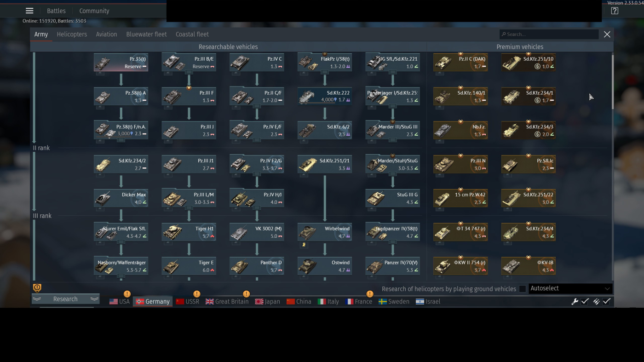
Task: Switch to the Great Britain tech tree
Action: point(227,302)
